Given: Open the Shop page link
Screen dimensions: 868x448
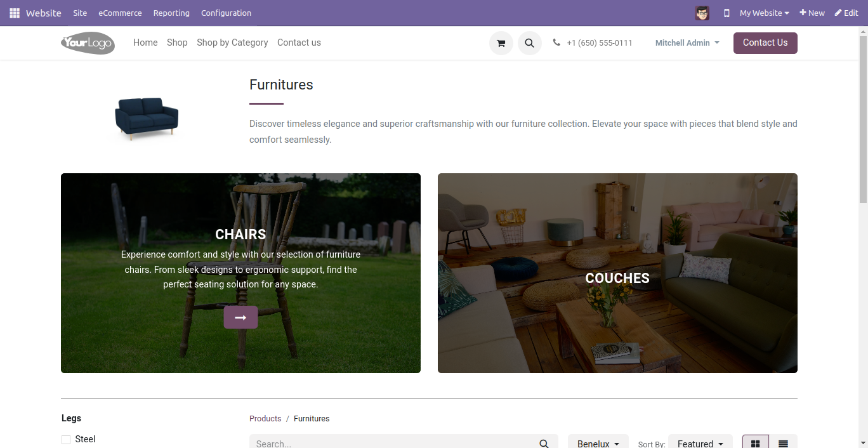Looking at the screenshot, I should pyautogui.click(x=177, y=43).
